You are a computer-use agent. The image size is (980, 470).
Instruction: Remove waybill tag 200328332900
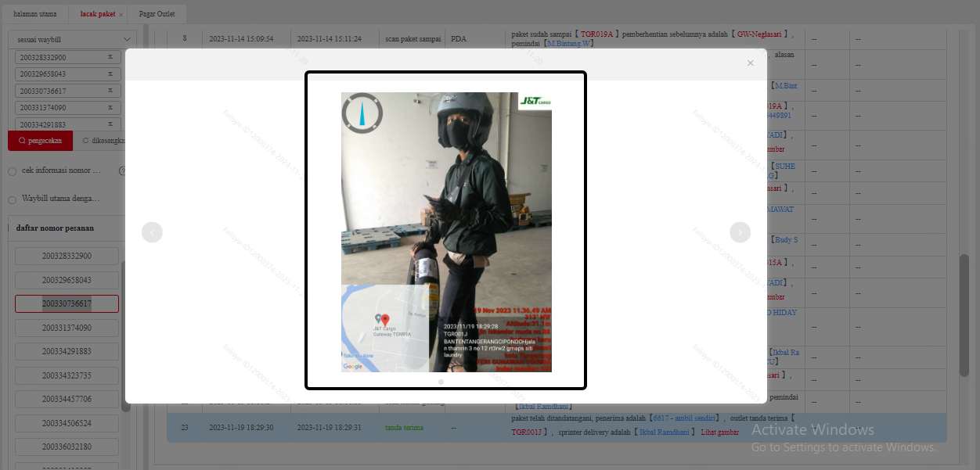click(110, 58)
